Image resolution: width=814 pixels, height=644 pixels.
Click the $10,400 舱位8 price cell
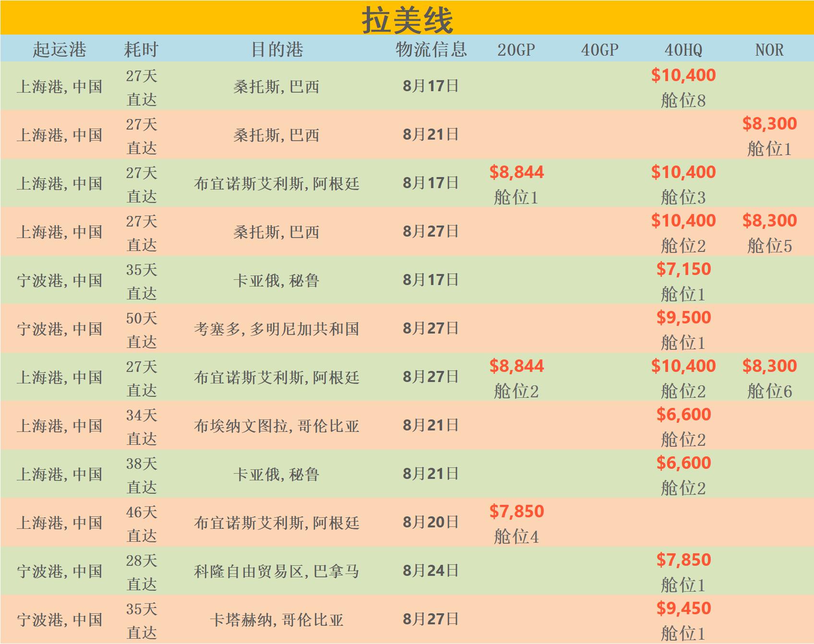pos(683,87)
